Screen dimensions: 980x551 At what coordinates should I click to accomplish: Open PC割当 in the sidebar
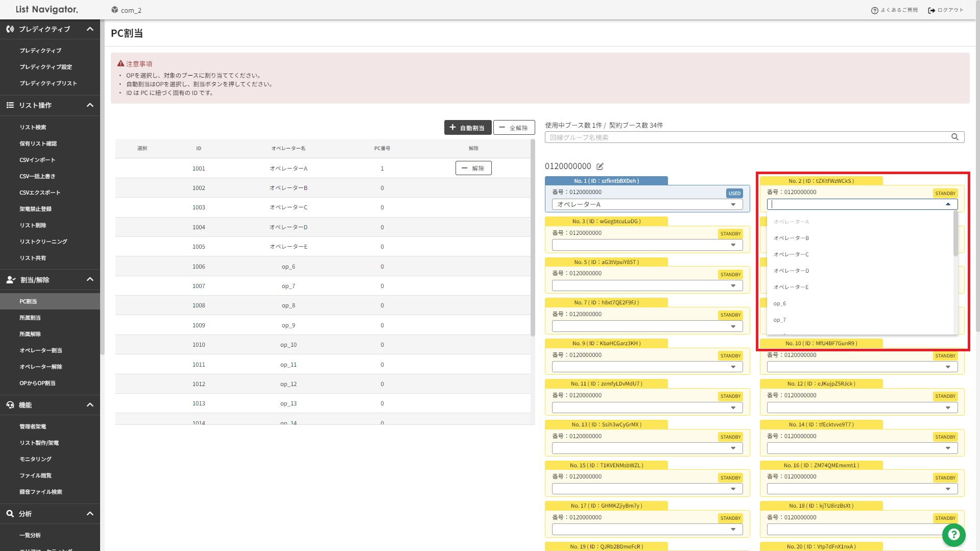(x=50, y=301)
